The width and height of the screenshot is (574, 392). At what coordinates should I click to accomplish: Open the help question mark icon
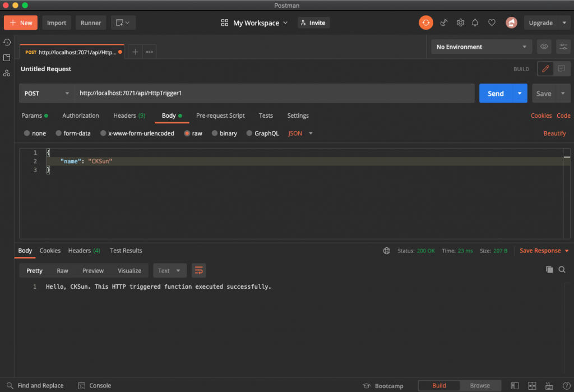point(566,385)
